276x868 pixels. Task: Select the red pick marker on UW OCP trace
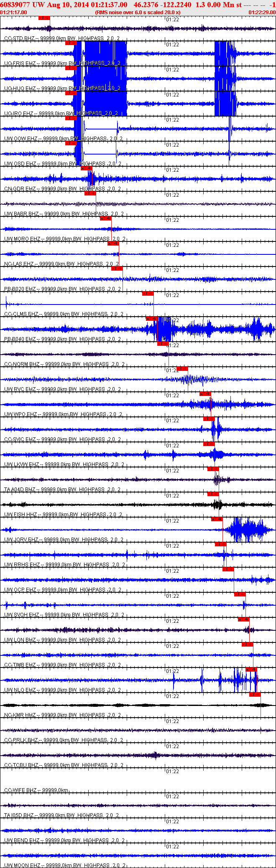click(228, 569)
